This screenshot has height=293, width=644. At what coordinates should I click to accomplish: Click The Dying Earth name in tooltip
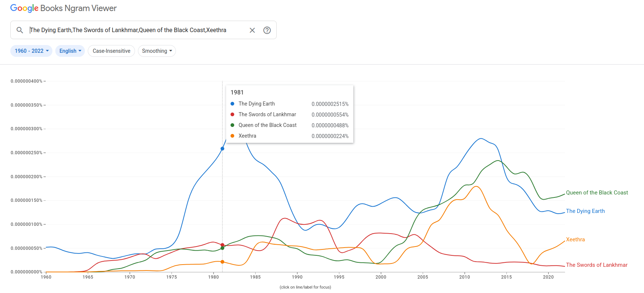tap(257, 104)
